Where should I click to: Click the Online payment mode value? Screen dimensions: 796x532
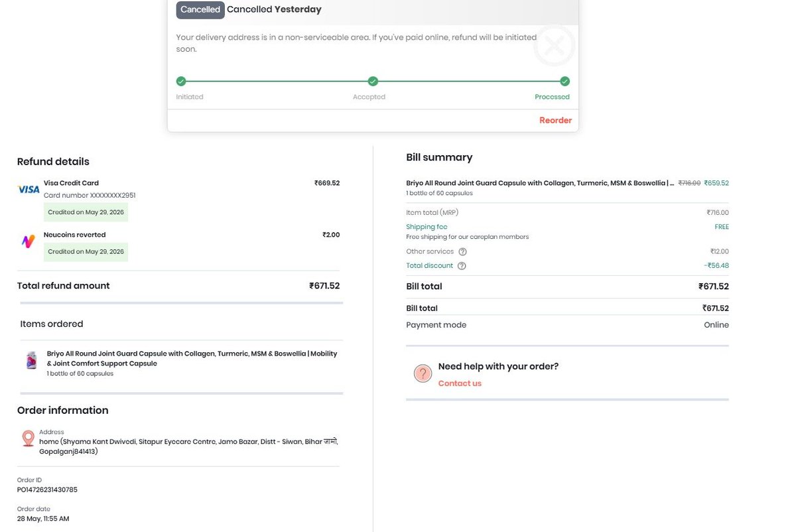point(716,325)
